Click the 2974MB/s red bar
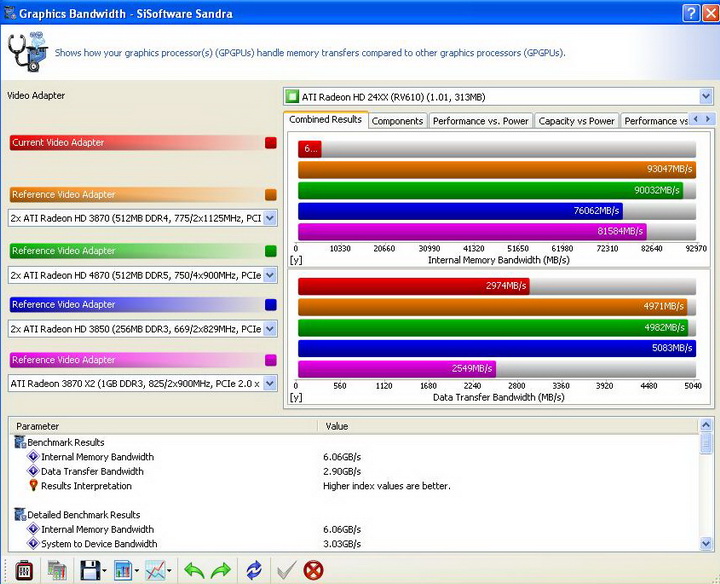Viewport: 720px width, 584px height. (x=414, y=286)
